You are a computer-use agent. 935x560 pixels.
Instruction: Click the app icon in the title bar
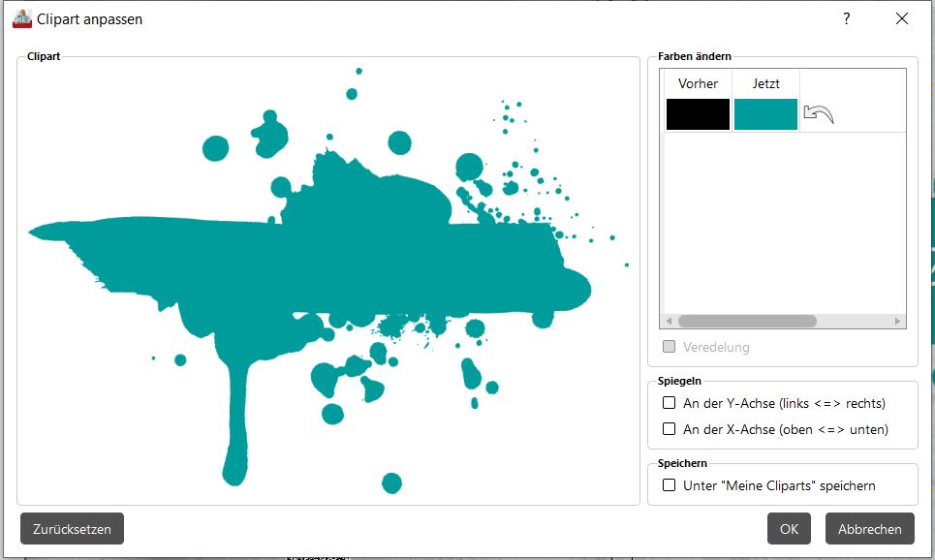coord(21,18)
